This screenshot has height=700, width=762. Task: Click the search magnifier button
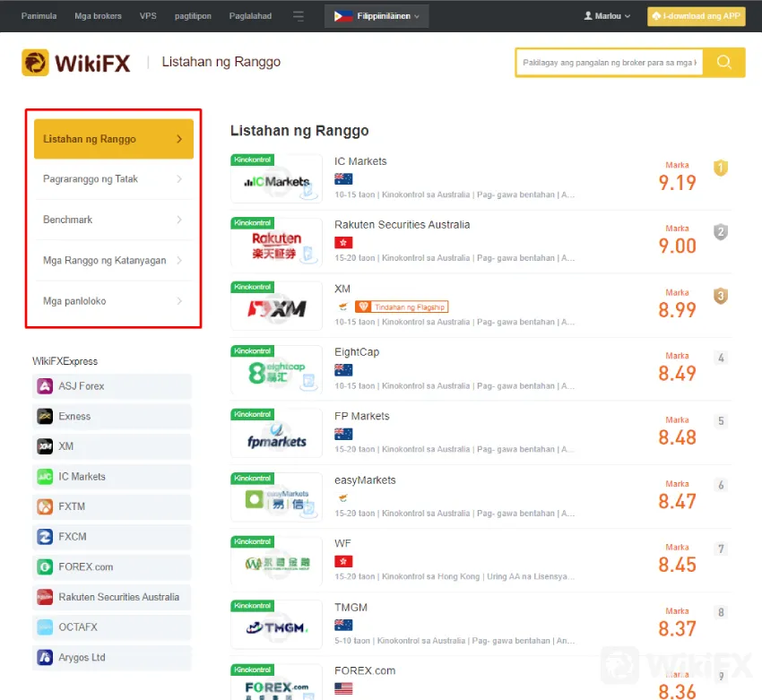tap(723, 62)
